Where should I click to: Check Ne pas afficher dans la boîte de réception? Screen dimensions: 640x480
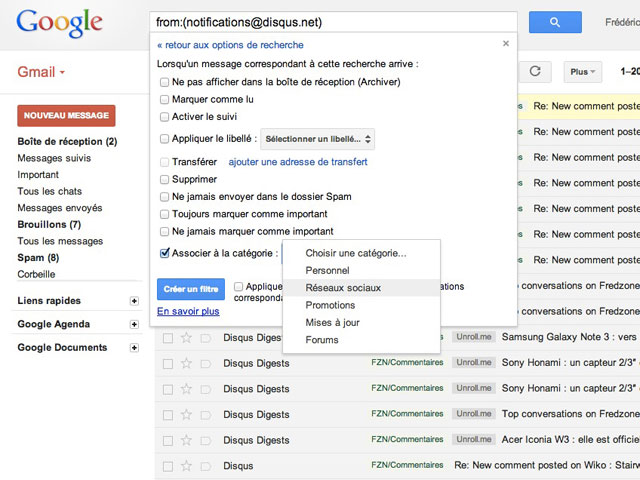click(x=164, y=82)
